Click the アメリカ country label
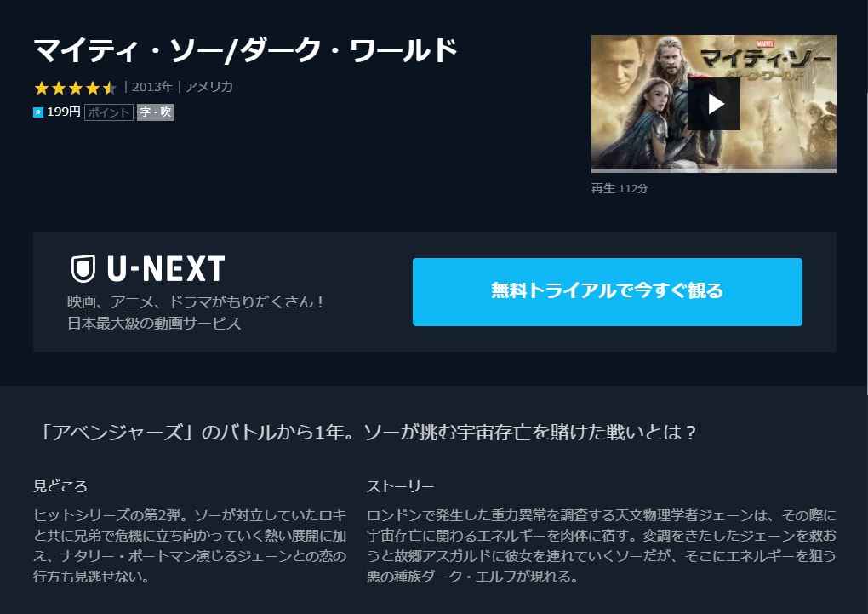The width and height of the screenshot is (868, 614). (x=209, y=87)
